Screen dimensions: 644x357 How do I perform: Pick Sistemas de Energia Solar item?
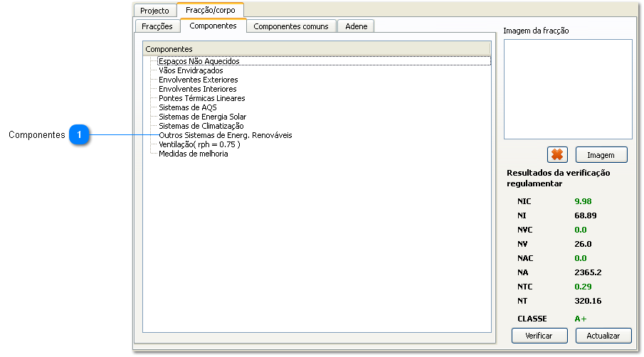[202, 117]
